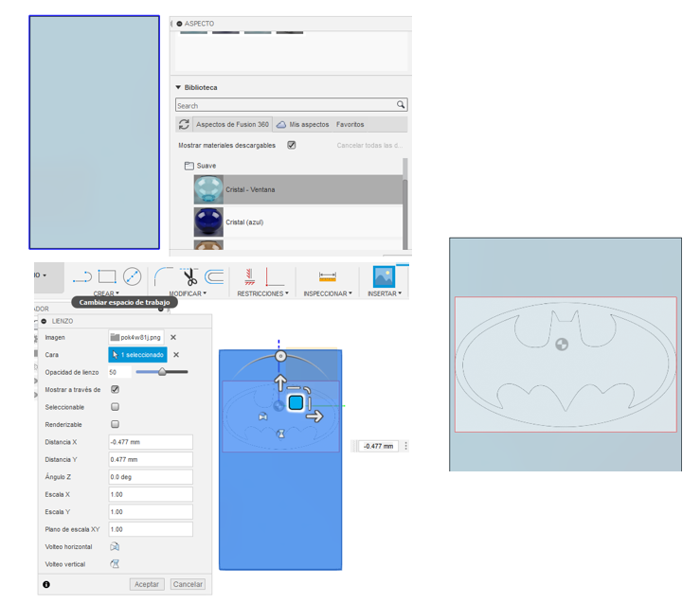Click the magnifier search icon in Biblioteca

point(401,104)
